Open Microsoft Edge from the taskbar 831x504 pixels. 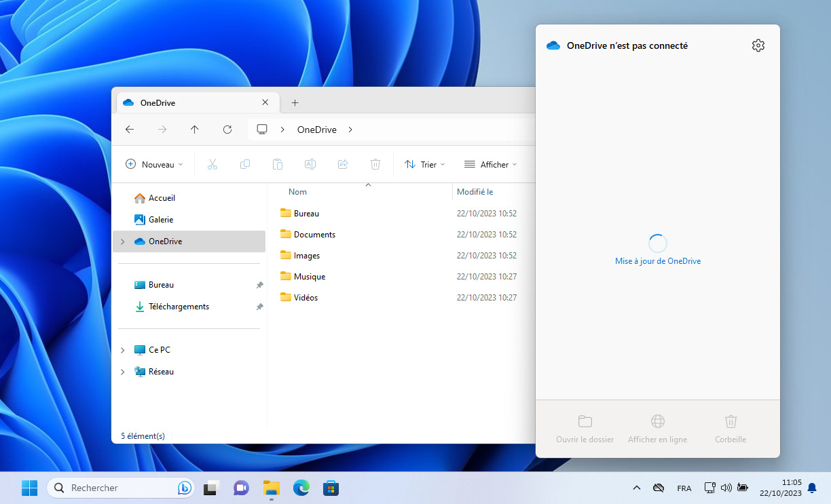pos(301,488)
